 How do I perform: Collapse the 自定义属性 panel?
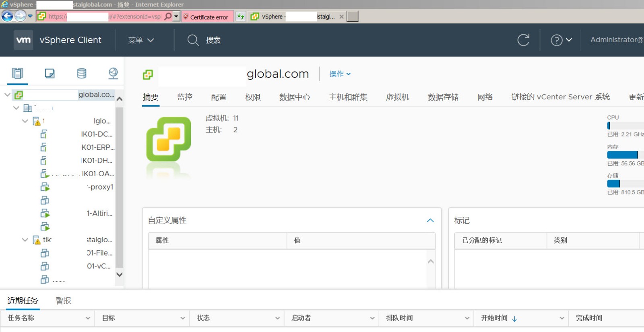coord(430,220)
